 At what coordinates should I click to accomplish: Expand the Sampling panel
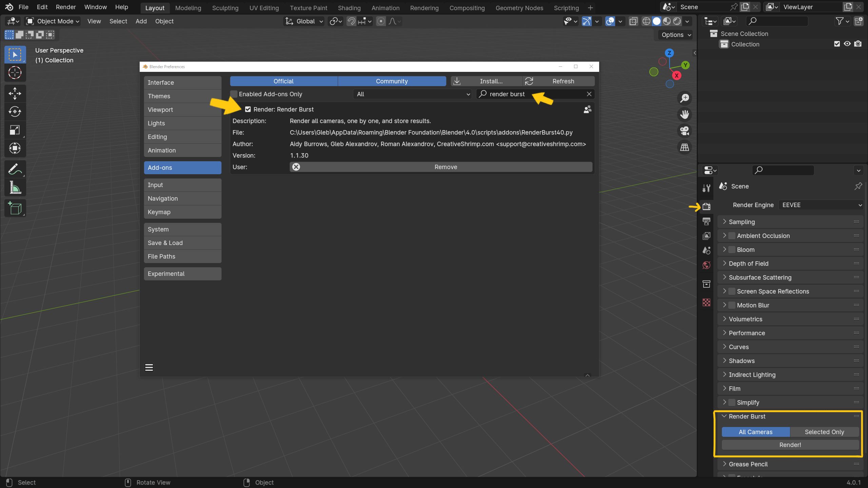(742, 222)
